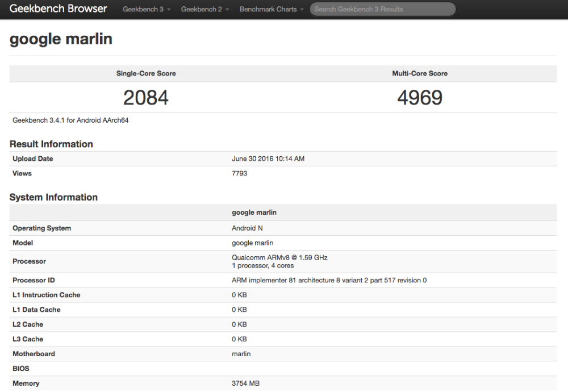Click the multi-core score value 4969
This screenshot has height=392, width=568.
click(420, 98)
